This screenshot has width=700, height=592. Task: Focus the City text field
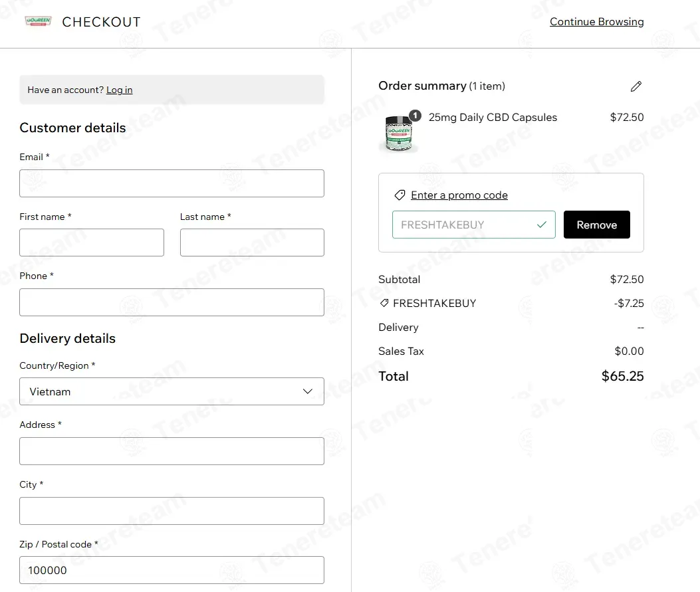click(172, 511)
